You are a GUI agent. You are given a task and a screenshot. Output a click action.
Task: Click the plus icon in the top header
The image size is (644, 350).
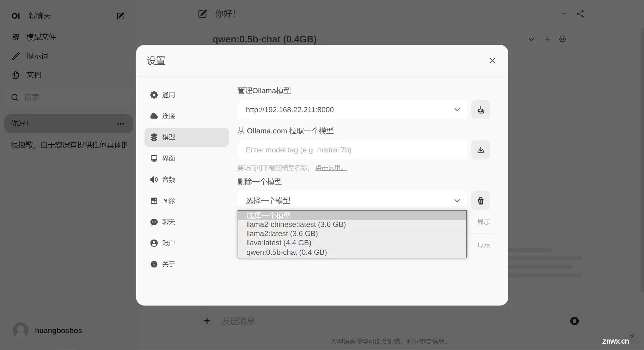click(564, 14)
